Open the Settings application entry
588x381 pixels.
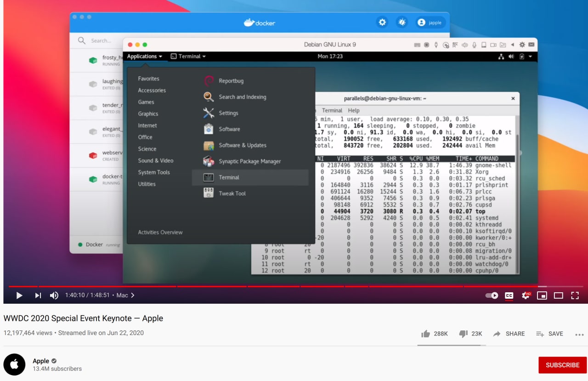(x=250, y=113)
